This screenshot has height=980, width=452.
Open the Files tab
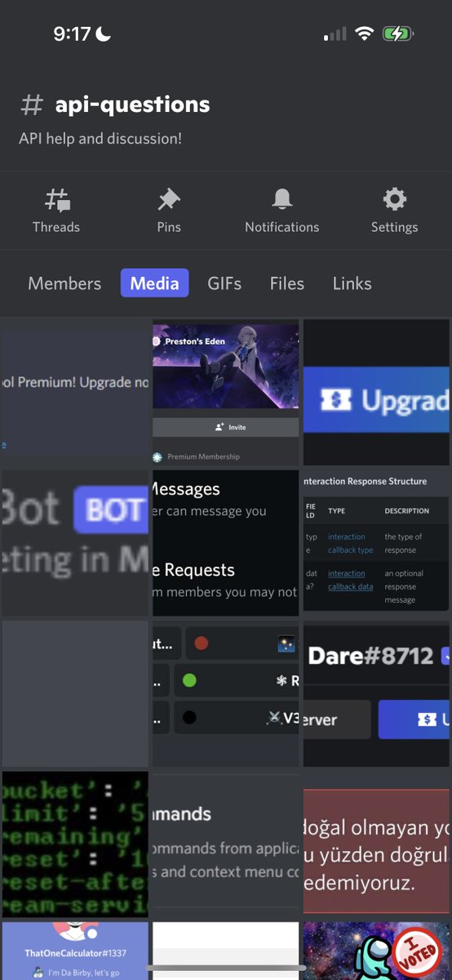(x=287, y=283)
